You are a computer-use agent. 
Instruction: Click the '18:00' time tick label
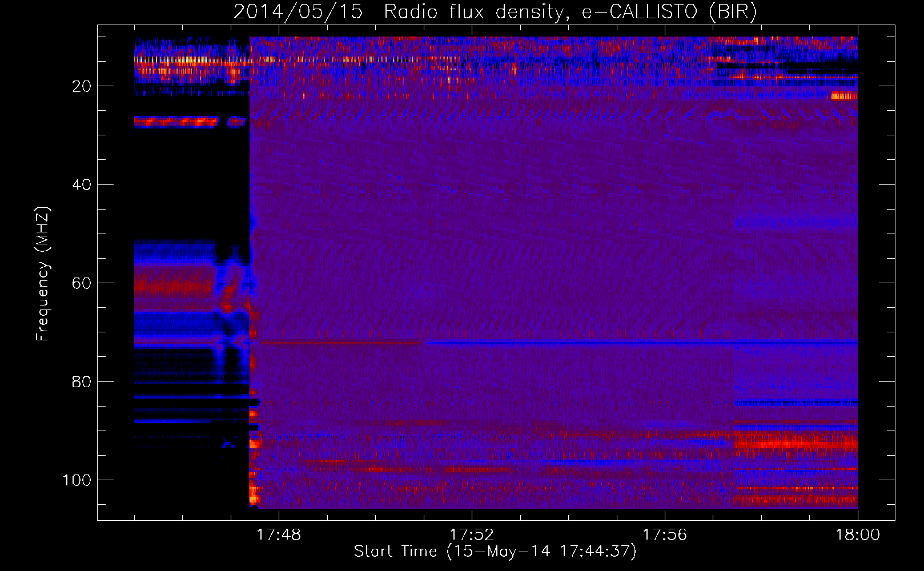pyautogui.click(x=858, y=535)
